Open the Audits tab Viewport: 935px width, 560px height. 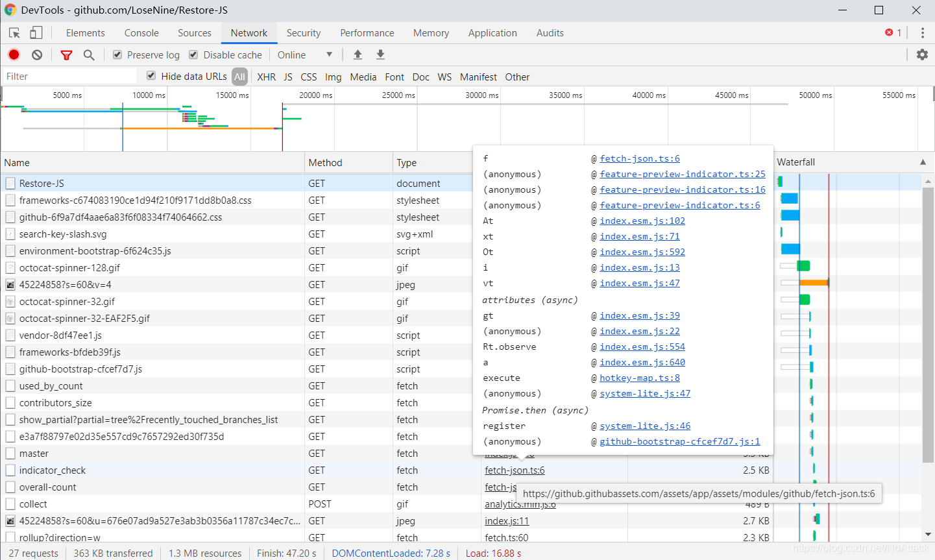550,33
